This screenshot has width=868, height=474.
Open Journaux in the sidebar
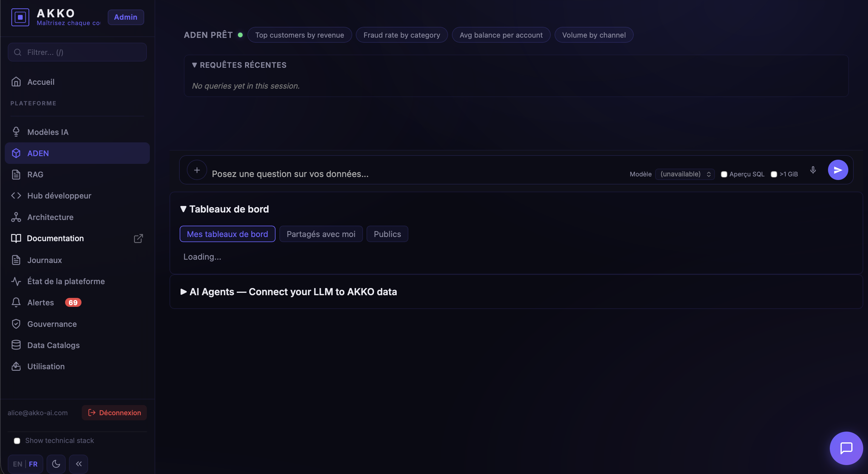point(77,260)
